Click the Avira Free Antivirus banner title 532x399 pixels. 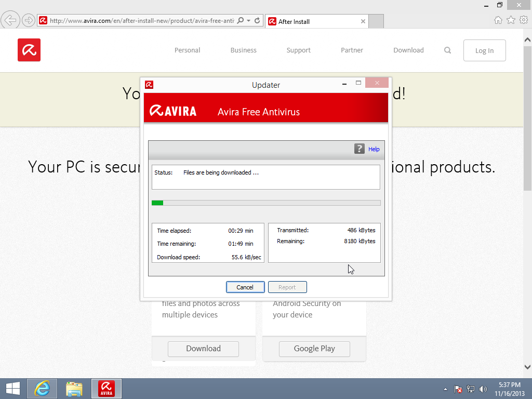tap(259, 112)
